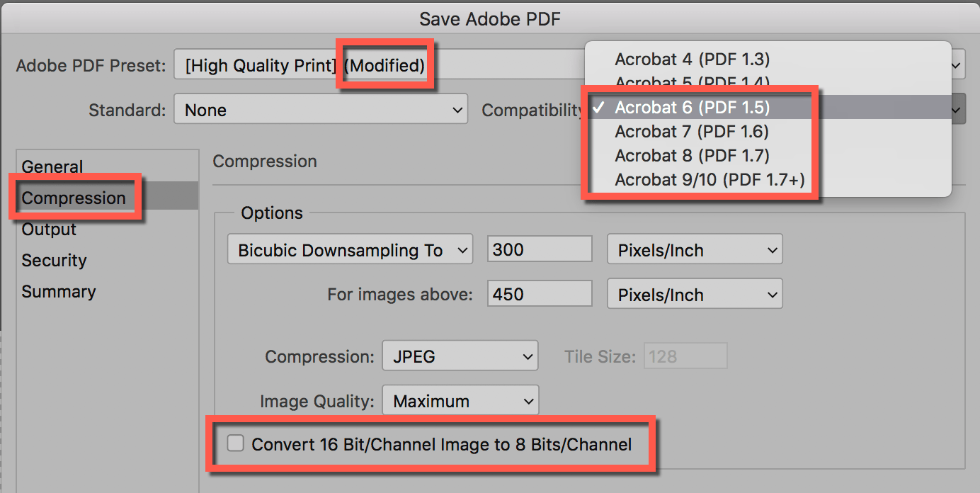Open the General settings panel
Screen dimensions: 980x493
click(x=52, y=166)
